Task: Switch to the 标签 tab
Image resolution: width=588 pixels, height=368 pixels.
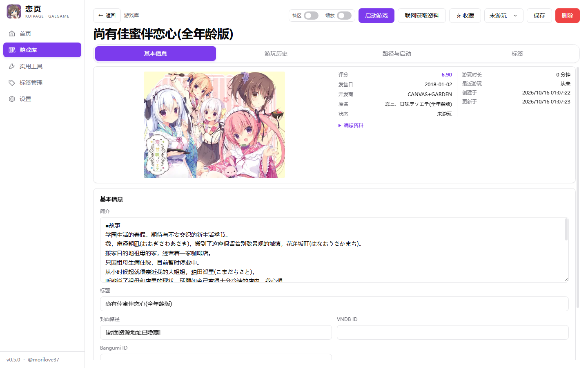Action: [x=517, y=54]
